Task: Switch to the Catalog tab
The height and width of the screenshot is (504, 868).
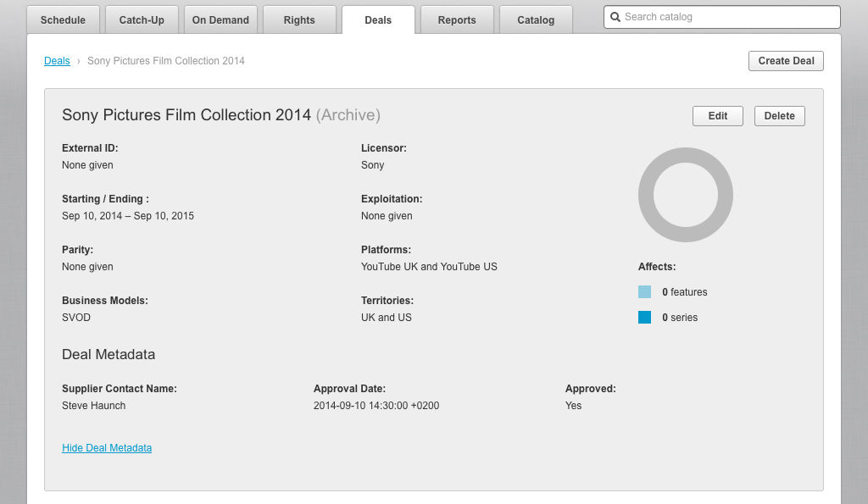Action: [x=536, y=20]
